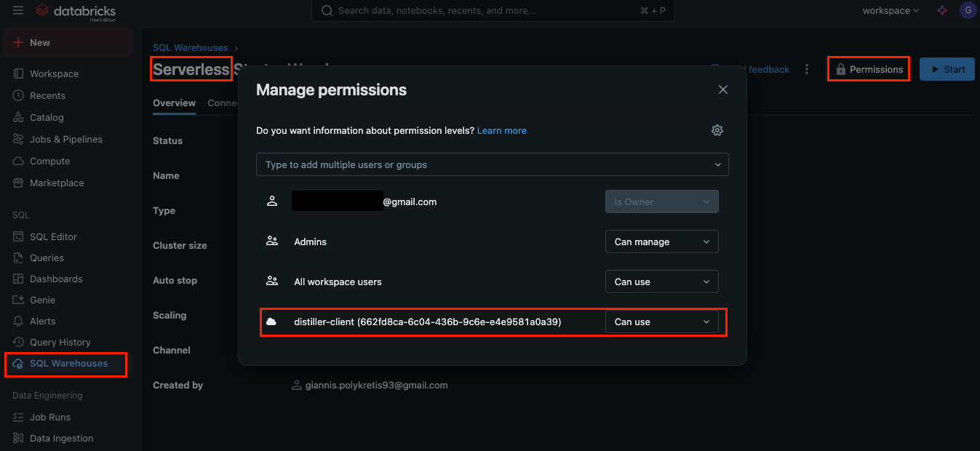Click the permissions settings gear icon
This screenshot has height=451, width=980.
click(717, 130)
